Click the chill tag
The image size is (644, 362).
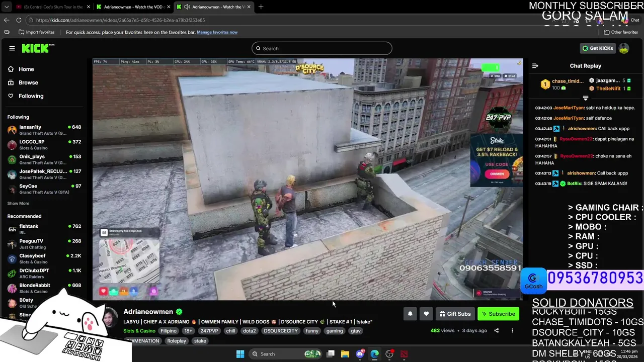pos(230,331)
